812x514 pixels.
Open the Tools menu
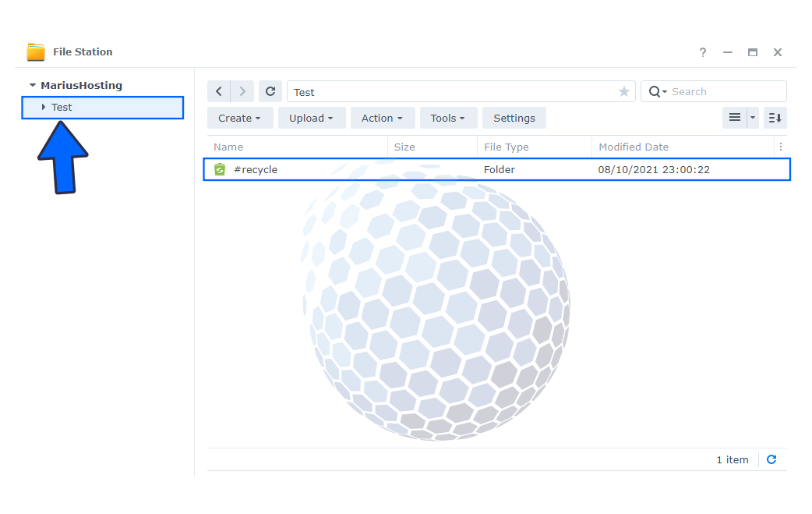[x=447, y=118]
